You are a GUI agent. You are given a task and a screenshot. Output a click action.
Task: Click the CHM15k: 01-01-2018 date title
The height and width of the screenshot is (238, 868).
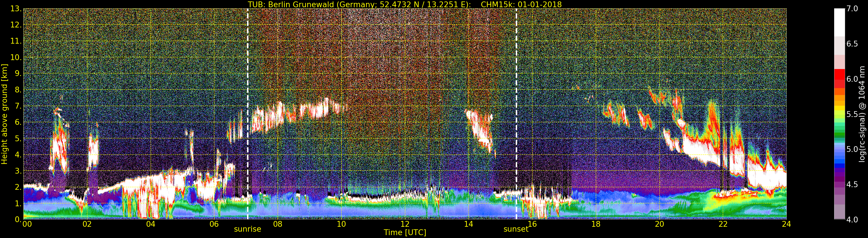[x=521, y=4]
